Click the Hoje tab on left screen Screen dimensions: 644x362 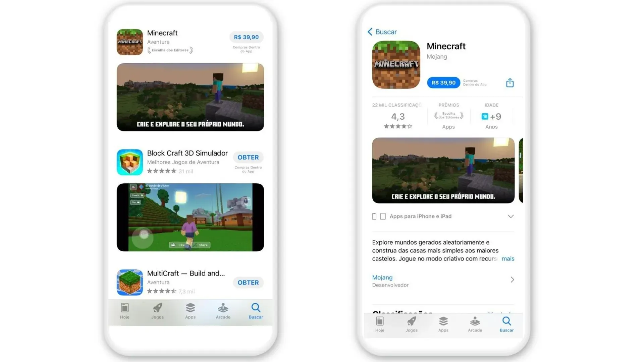click(x=124, y=311)
